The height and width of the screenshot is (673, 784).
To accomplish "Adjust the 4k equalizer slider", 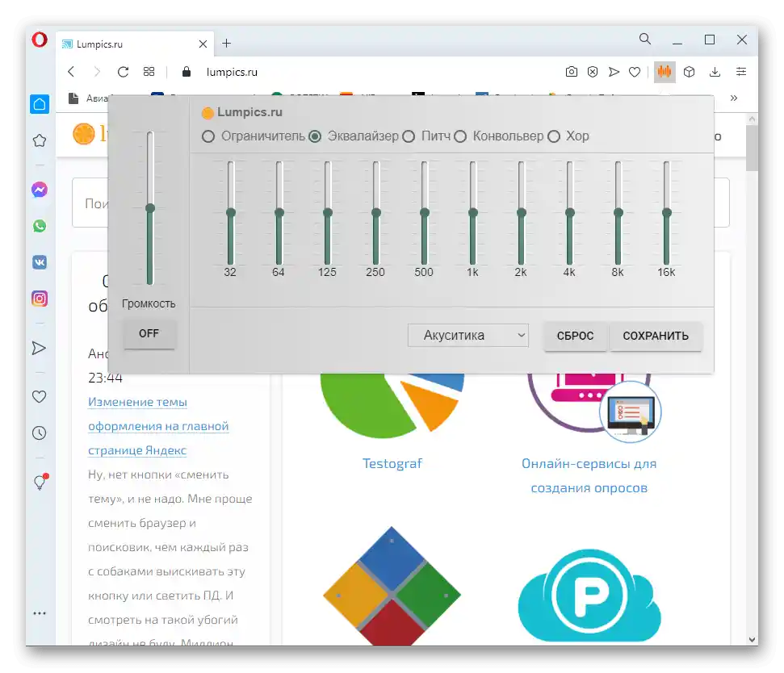I will [x=569, y=213].
